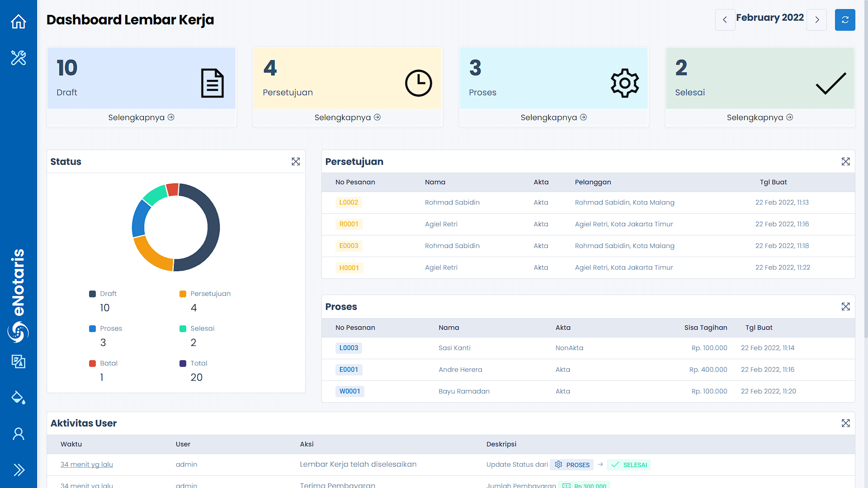Open order H0001 badge
This screenshot has height=488, width=868.
[349, 268]
